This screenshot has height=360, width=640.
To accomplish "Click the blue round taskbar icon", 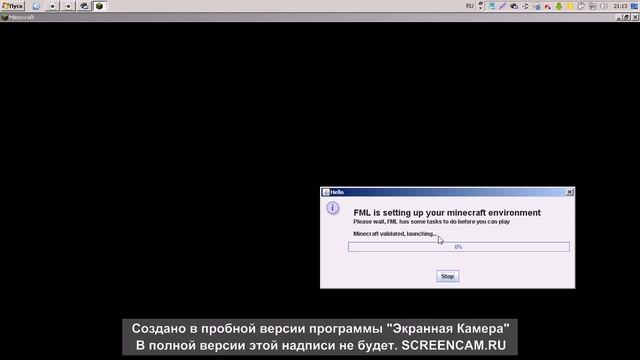I will point(36,6).
